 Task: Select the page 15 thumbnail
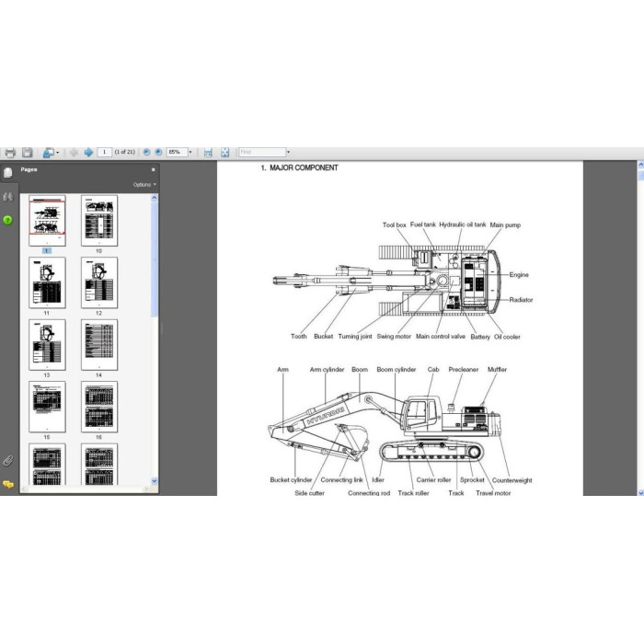click(47, 407)
